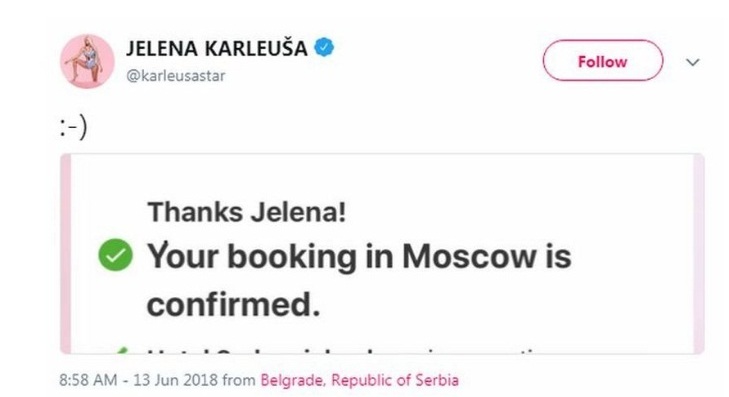Open the Belgrade, Republic of Serbia location

click(x=359, y=380)
